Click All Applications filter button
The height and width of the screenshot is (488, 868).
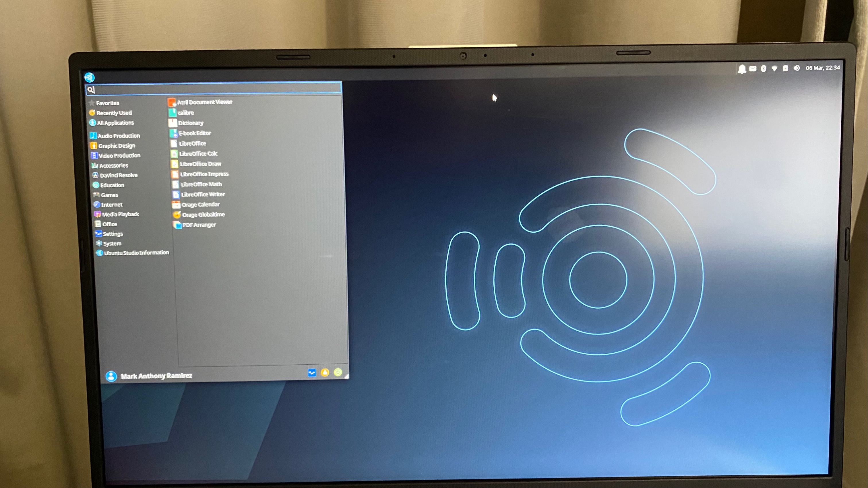[x=116, y=123]
